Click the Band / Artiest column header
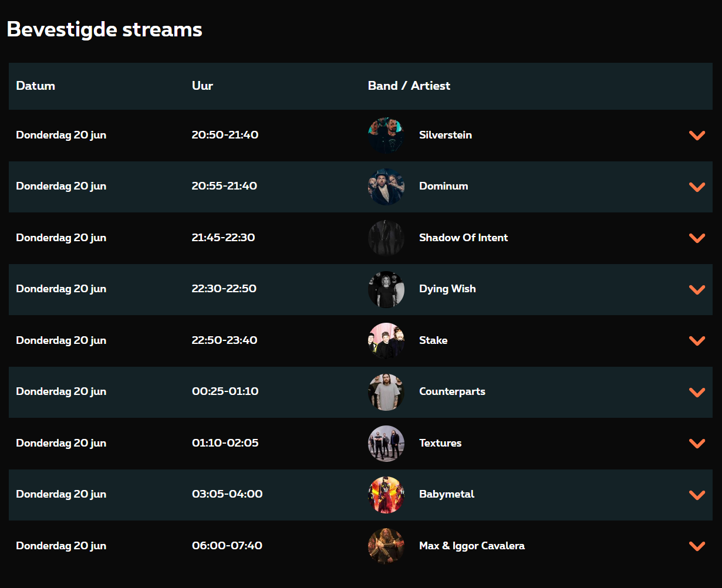Screen dimensions: 722x588 [x=409, y=86]
